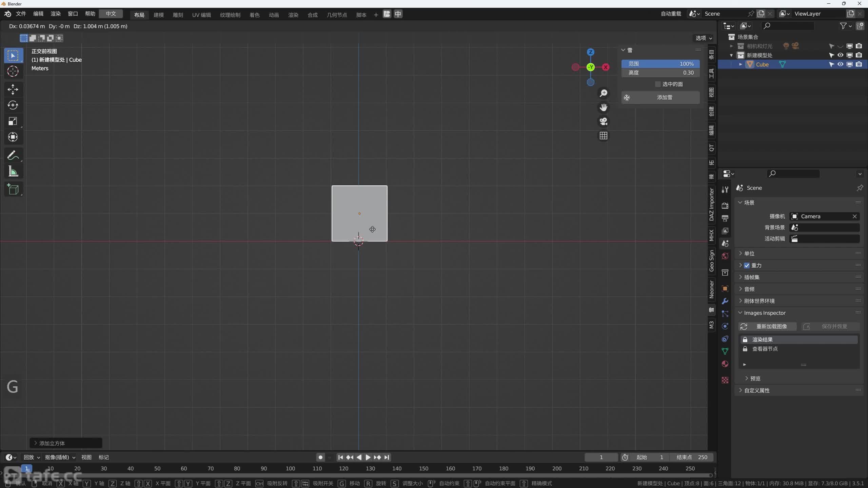Open Object Data green triangle icon

(x=725, y=351)
